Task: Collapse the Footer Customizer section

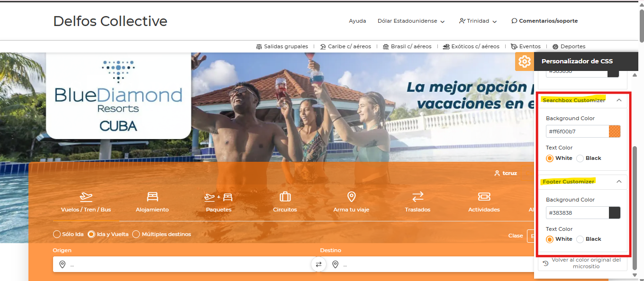Action: (x=619, y=182)
